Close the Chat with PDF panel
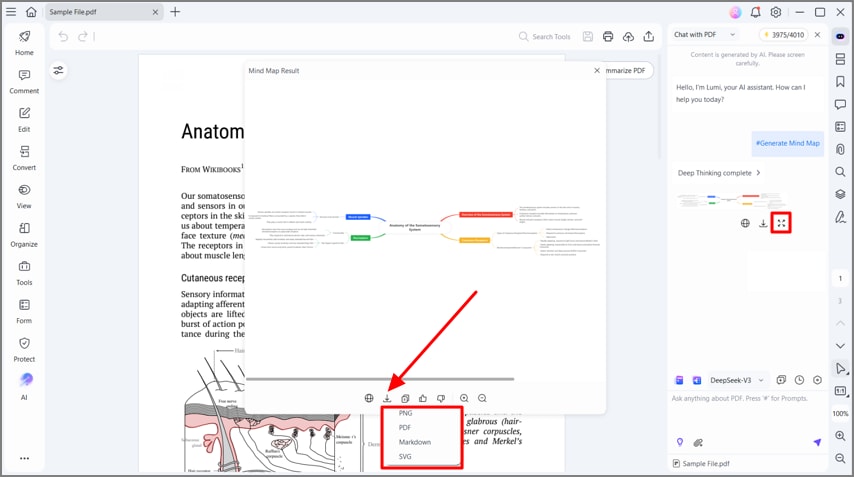Viewport: 854px width, 477px height. click(x=818, y=34)
